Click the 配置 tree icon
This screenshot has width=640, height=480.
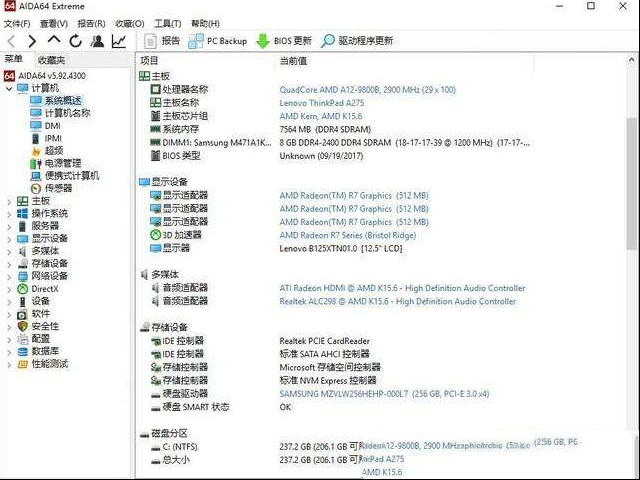click(23, 339)
